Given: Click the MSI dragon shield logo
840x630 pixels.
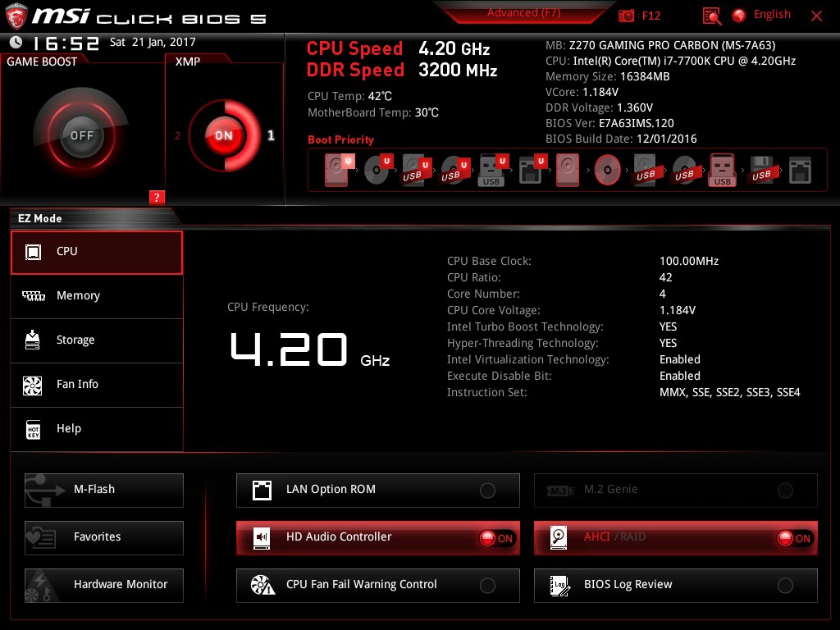Looking at the screenshot, I should tap(16, 16).
